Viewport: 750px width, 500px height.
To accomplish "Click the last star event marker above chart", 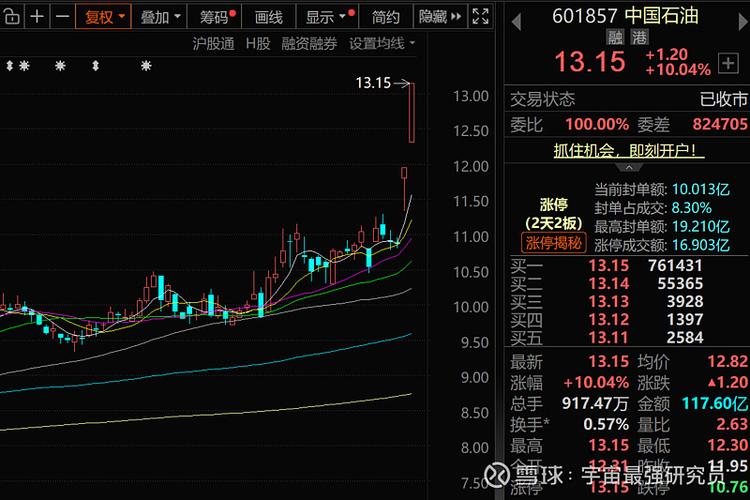I will pos(146,66).
